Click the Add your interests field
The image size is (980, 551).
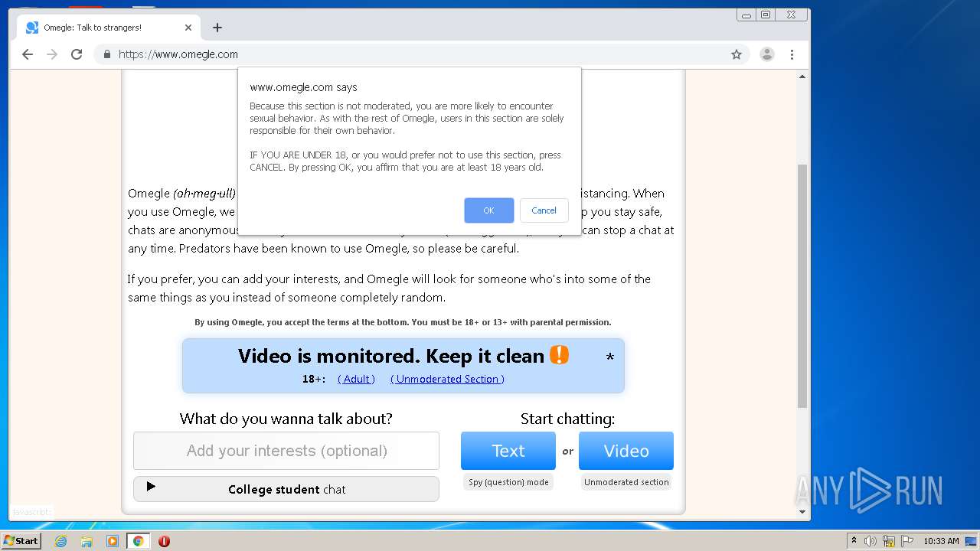click(286, 451)
